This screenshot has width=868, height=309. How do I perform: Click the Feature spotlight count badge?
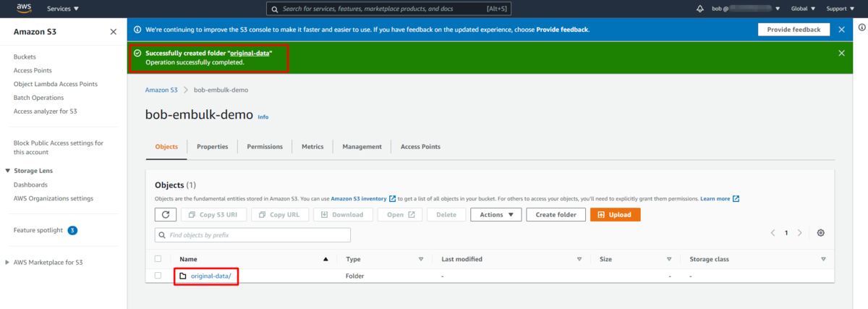pyautogui.click(x=72, y=230)
